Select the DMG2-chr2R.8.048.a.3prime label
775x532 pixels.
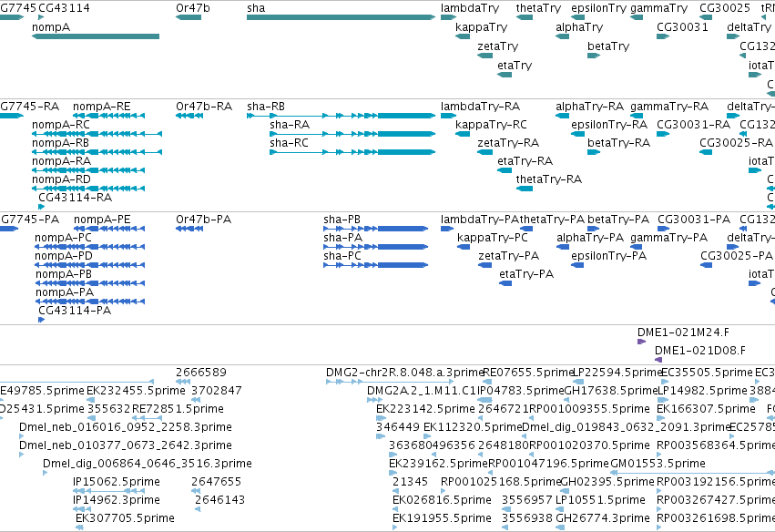pos(404,373)
